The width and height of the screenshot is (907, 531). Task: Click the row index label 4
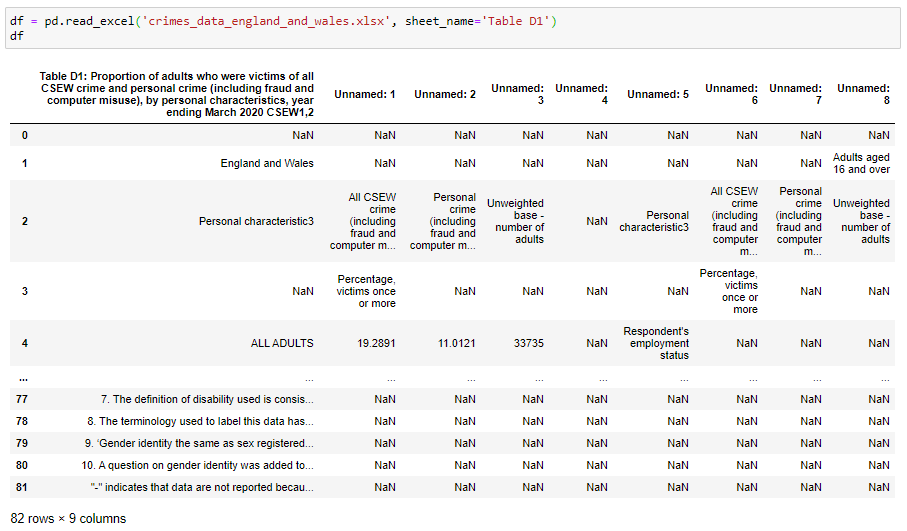coord(24,344)
